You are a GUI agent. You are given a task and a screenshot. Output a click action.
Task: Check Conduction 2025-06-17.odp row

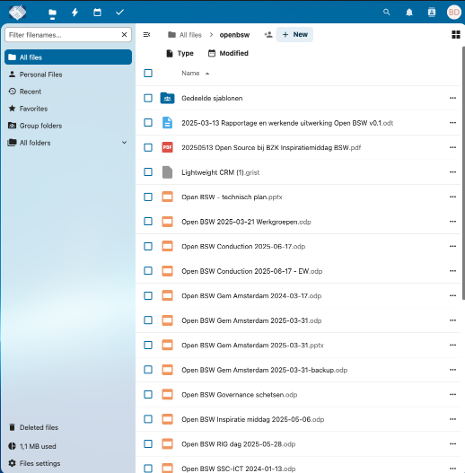click(x=148, y=246)
